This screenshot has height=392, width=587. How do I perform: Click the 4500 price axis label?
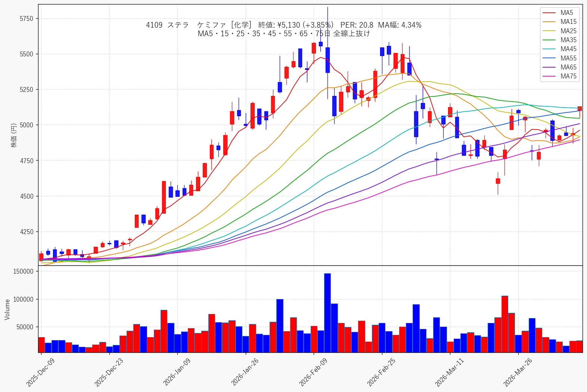pos(27,196)
